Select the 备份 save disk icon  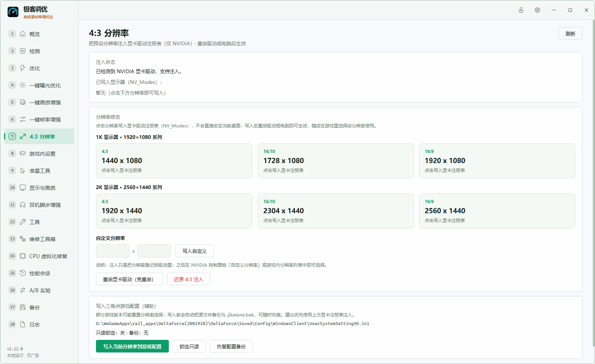pyautogui.click(x=23, y=307)
